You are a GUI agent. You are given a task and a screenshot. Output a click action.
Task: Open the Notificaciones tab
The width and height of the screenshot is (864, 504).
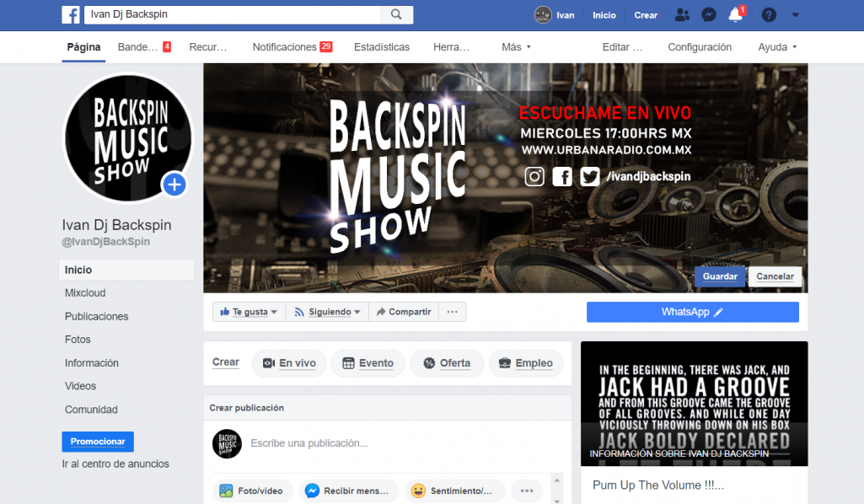coord(292,47)
